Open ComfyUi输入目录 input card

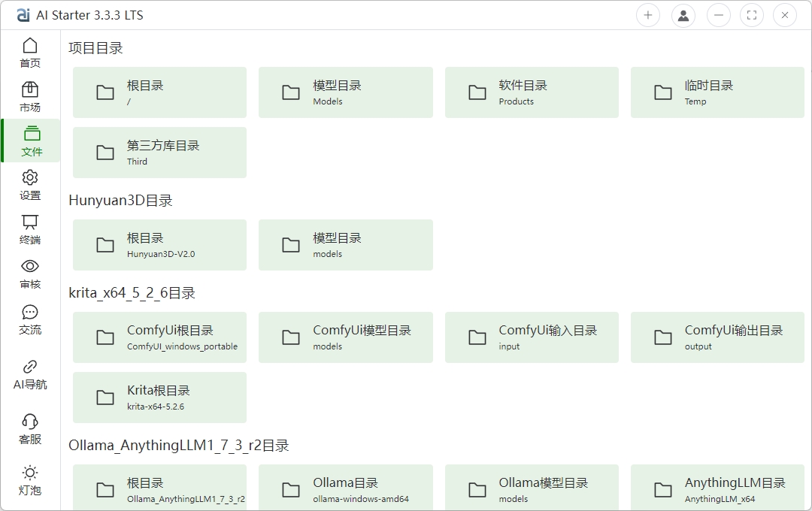532,337
